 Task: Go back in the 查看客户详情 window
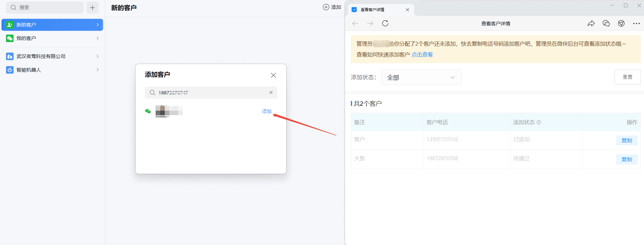coord(355,23)
